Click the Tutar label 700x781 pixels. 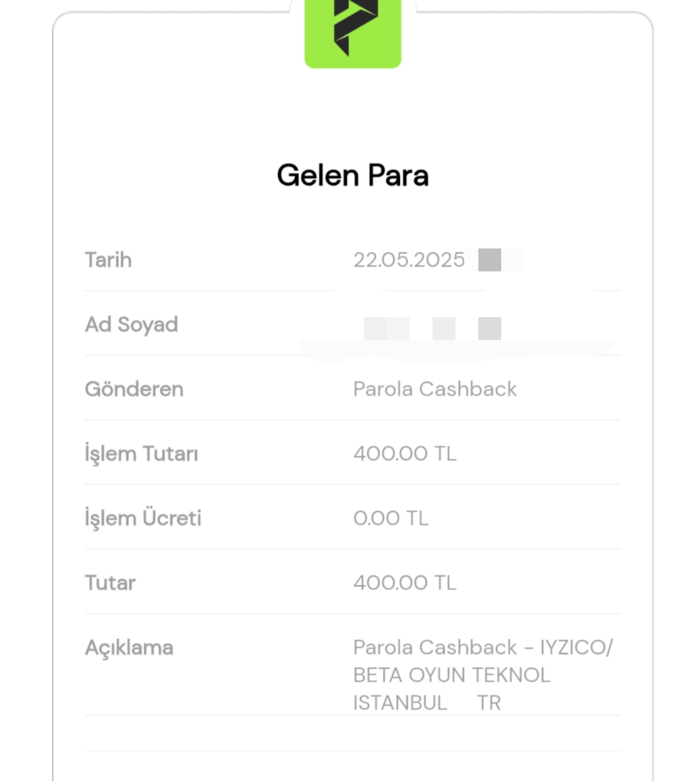[111, 583]
